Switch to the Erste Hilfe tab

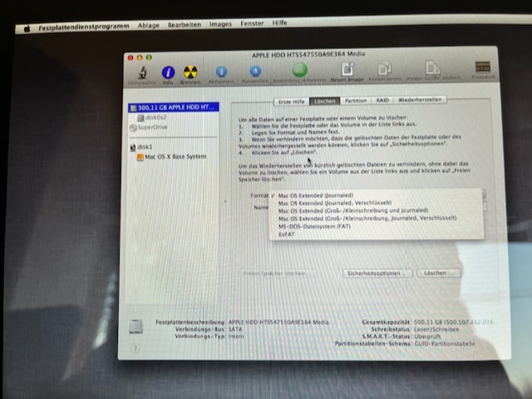click(292, 101)
